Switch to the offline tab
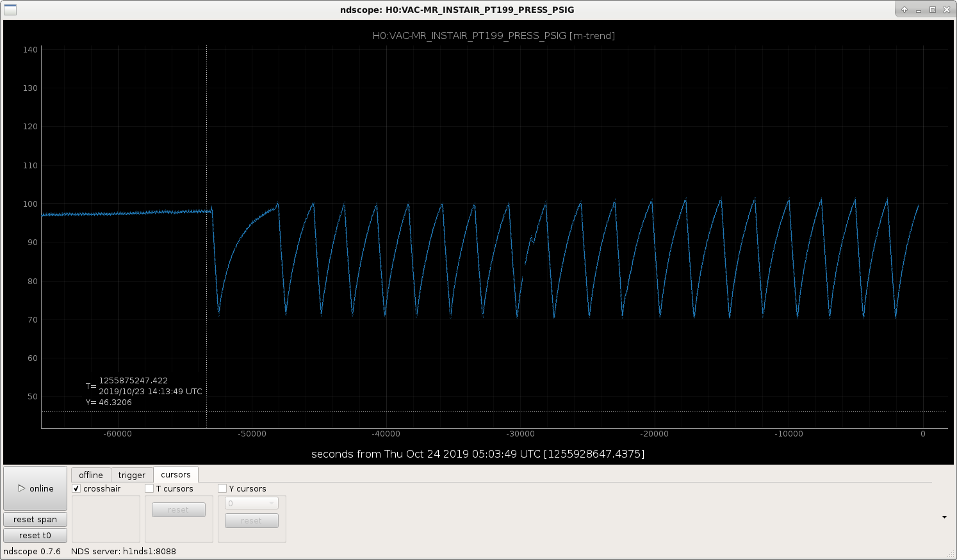The image size is (957, 560). (x=91, y=475)
